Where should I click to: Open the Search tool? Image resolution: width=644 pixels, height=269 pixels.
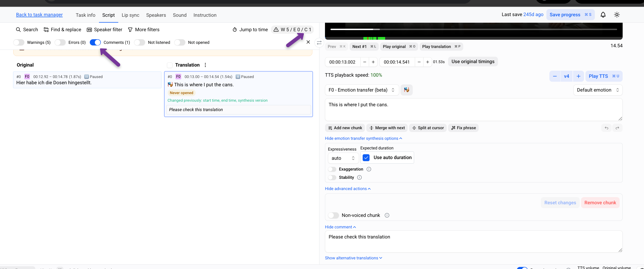27,29
